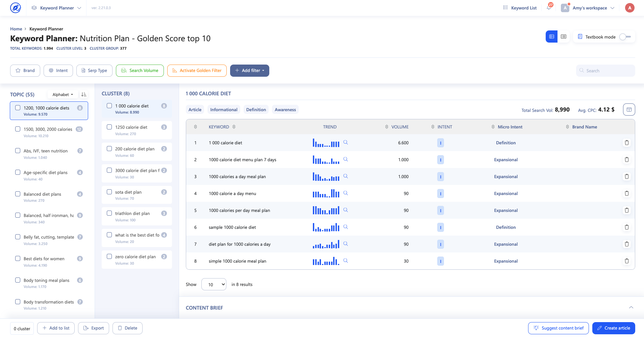
Task: Check the '1250 calorie diet' cluster checkbox
Action: coord(109,127)
